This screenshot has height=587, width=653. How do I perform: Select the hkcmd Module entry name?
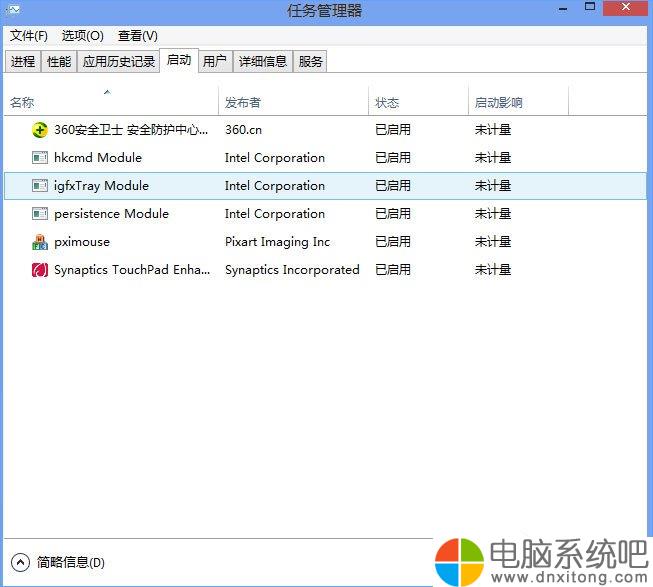[x=98, y=158]
